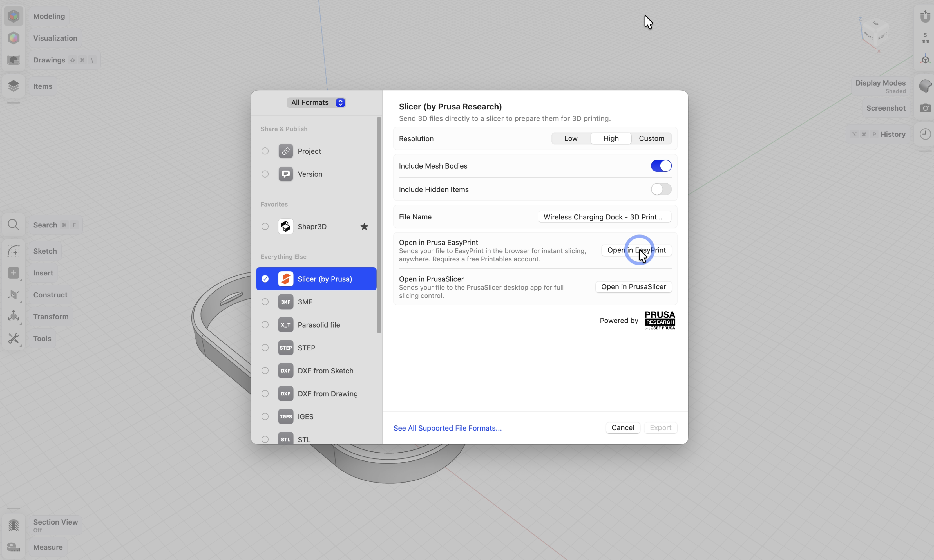Image resolution: width=934 pixels, height=560 pixels.
Task: Click the Display Modes label
Action: coord(881,83)
